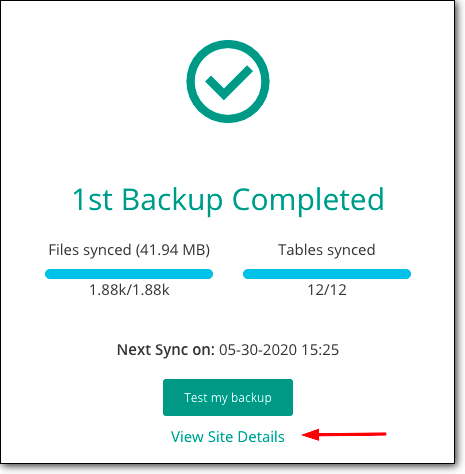Click the green checkmark success icon
Image resolution: width=465 pixels, height=474 pixels.
(229, 82)
